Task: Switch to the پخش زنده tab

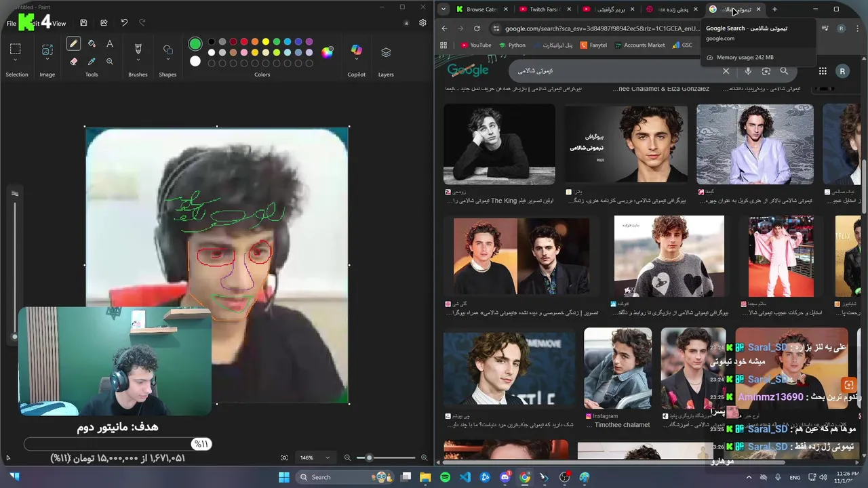Action: [672, 9]
